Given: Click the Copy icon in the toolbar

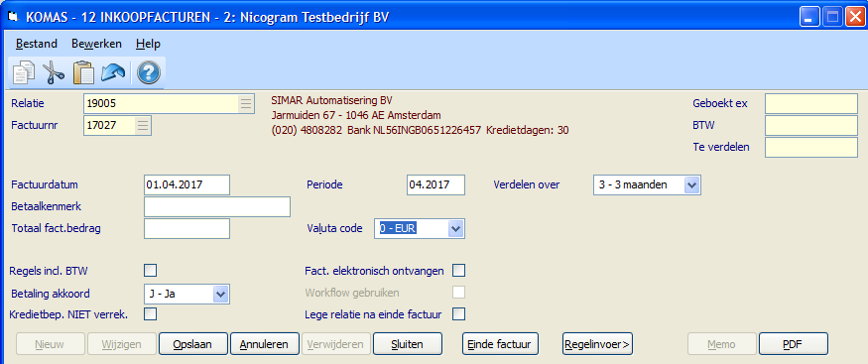Looking at the screenshot, I should [x=23, y=72].
